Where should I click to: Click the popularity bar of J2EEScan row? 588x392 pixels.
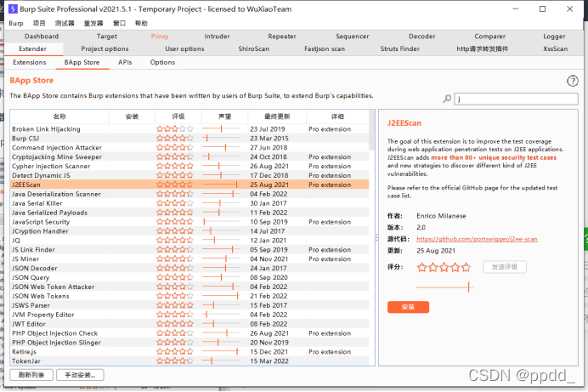point(221,185)
